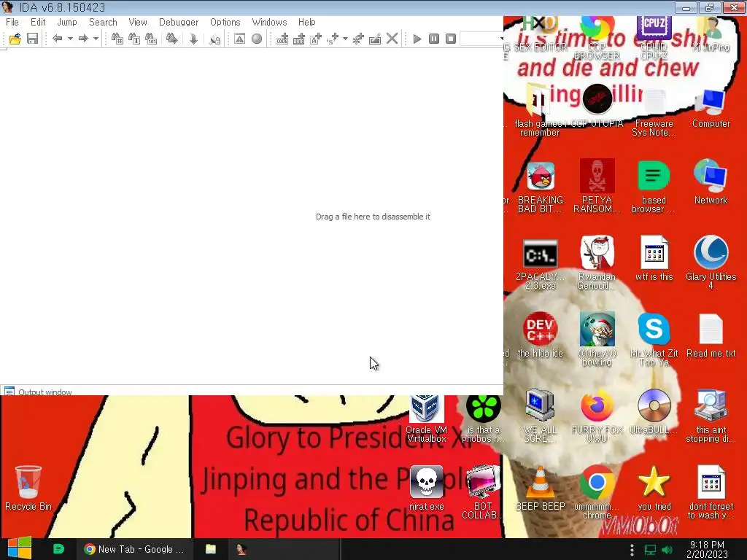Select the Glary Utilities 4 desktop icon
This screenshot has height=560, width=747.
coord(711,262)
